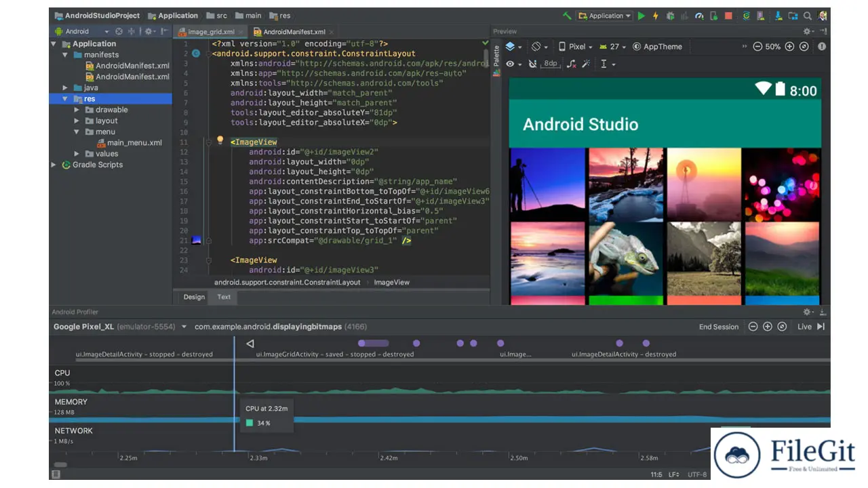The height and width of the screenshot is (488, 868).
Task: Reset zoom on profiler timeline
Action: tap(782, 327)
